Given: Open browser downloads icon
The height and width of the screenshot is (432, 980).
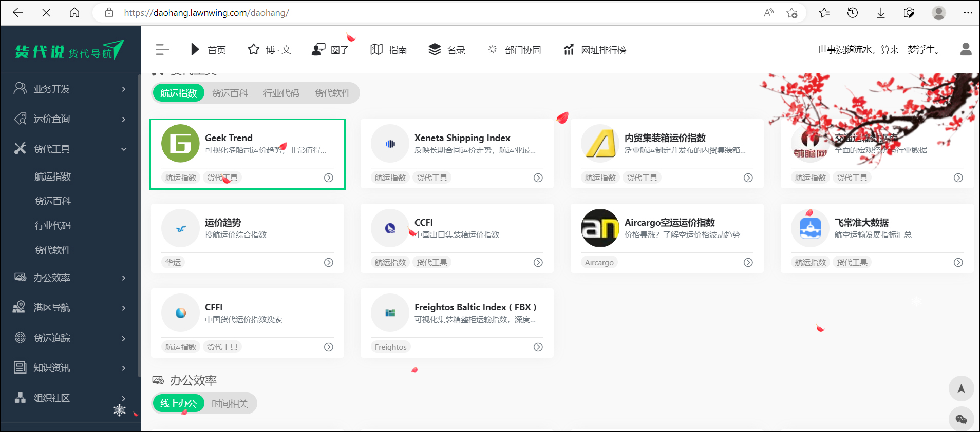Looking at the screenshot, I should pyautogui.click(x=881, y=13).
